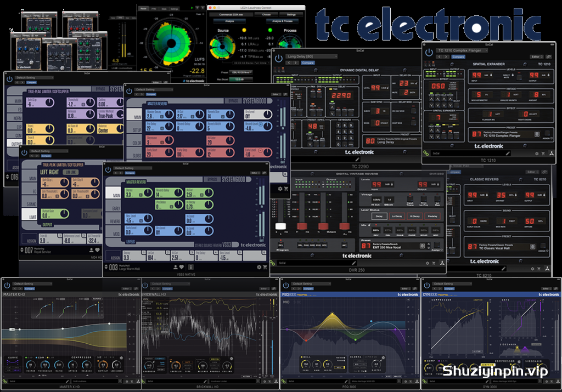Image resolution: width=562 pixels, height=392 pixels.
Task: Click pencil edit icon in PEQ 3000 footer
Action: click(346, 382)
